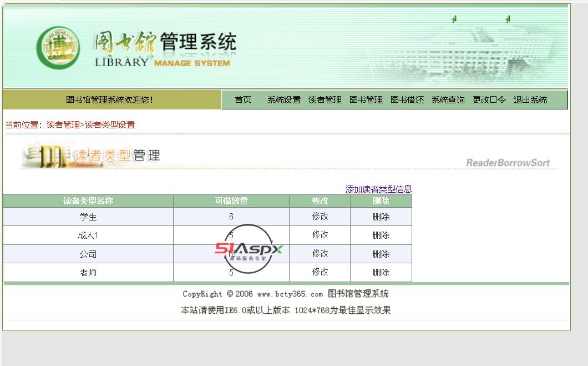Open the 系统设置 menu
The width and height of the screenshot is (588, 366).
coord(284,100)
